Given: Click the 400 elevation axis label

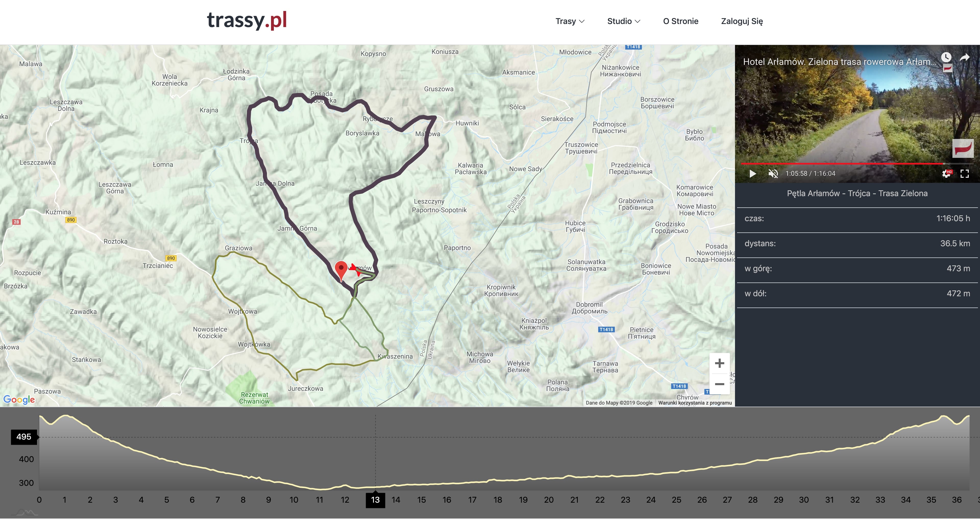Looking at the screenshot, I should pos(26,459).
